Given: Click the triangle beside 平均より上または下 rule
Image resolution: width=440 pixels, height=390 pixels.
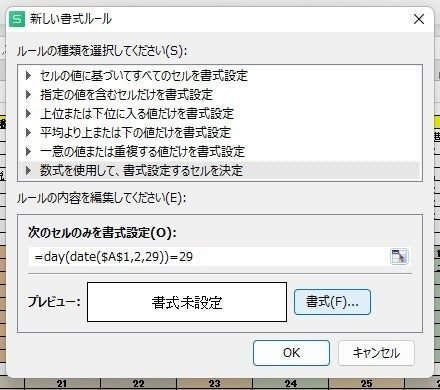Looking at the screenshot, I should click(28, 133).
